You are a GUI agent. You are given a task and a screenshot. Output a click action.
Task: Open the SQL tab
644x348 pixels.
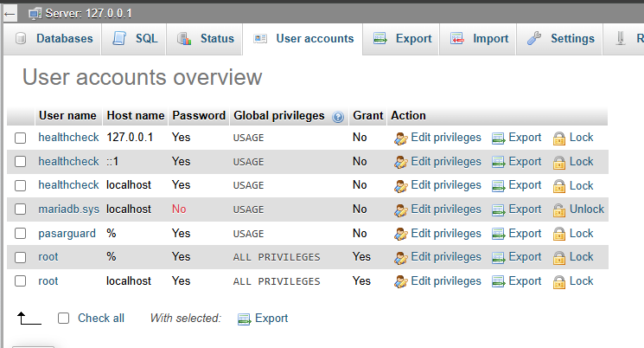click(x=135, y=39)
